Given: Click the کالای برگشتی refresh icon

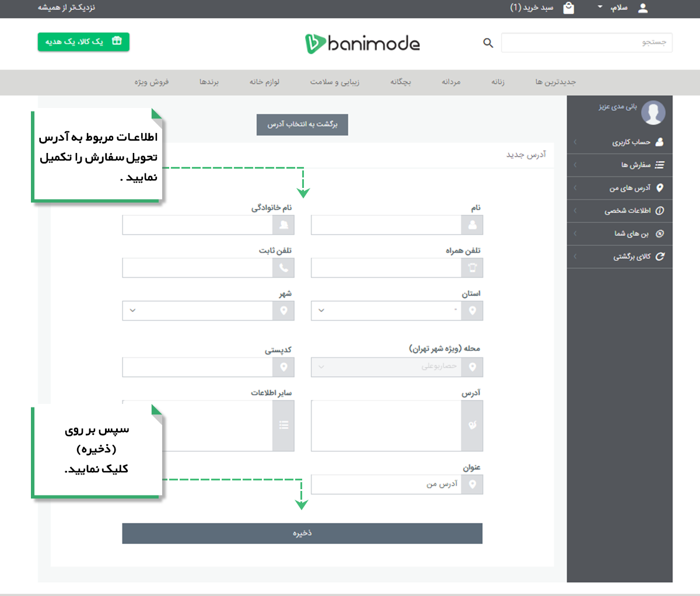Looking at the screenshot, I should 660,256.
